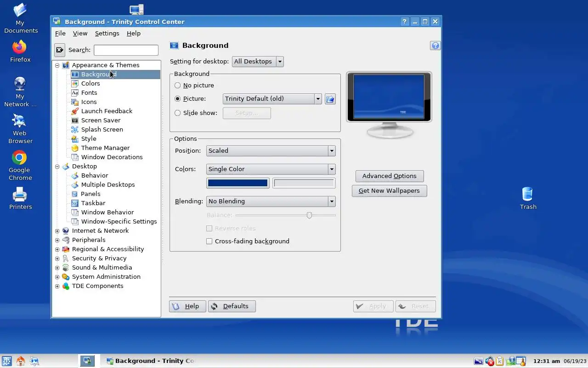Open the wallpaper file browse folder icon
The image size is (588, 368).
[330, 99]
